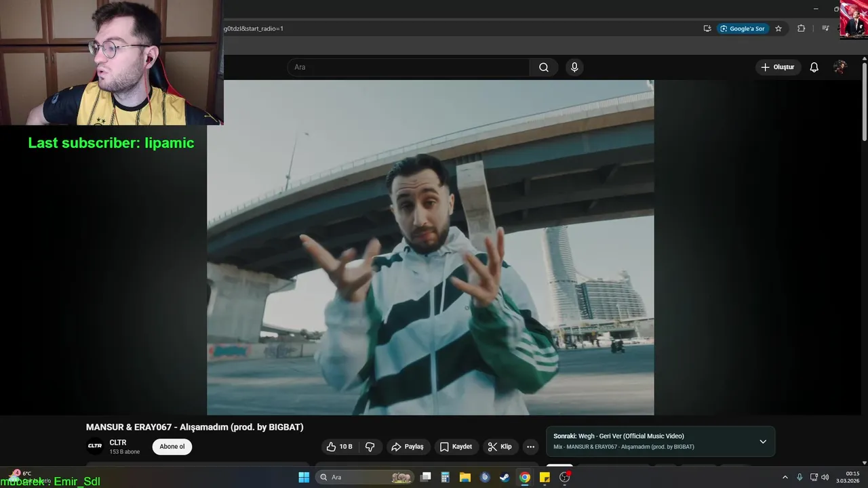
Task: Click the system tray microphone icon
Action: [800, 477]
